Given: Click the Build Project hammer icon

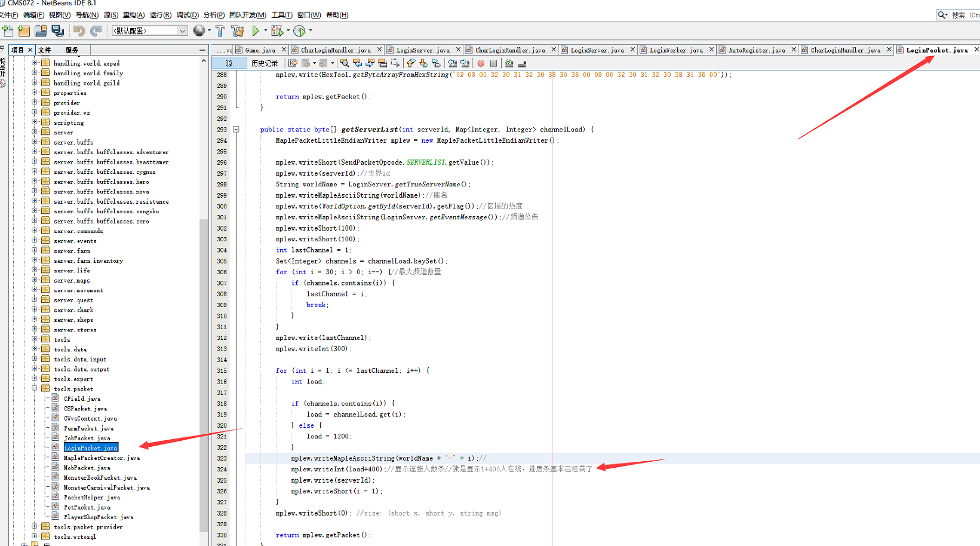Looking at the screenshot, I should tap(220, 30).
